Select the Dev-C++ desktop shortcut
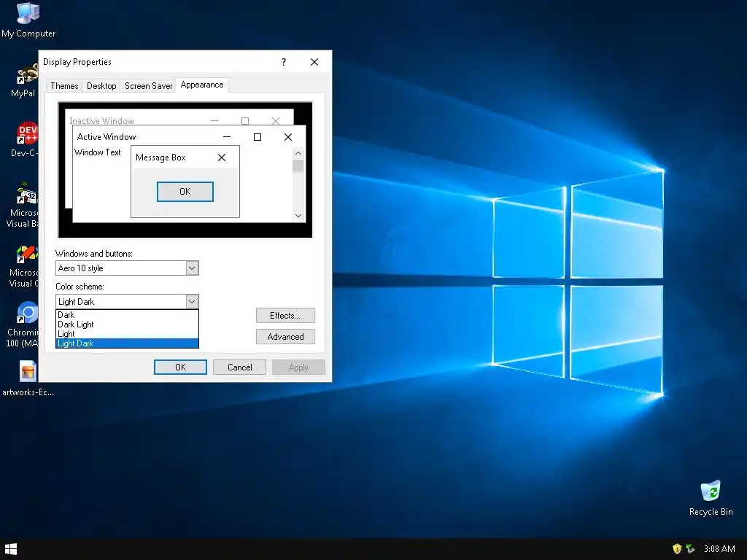The height and width of the screenshot is (560, 747). (26, 139)
